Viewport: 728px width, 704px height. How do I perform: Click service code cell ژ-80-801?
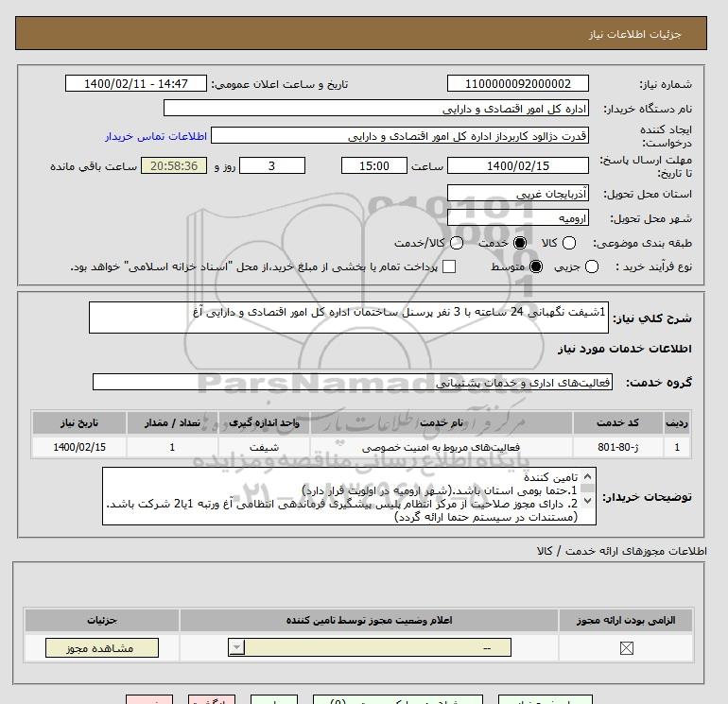[x=618, y=447]
